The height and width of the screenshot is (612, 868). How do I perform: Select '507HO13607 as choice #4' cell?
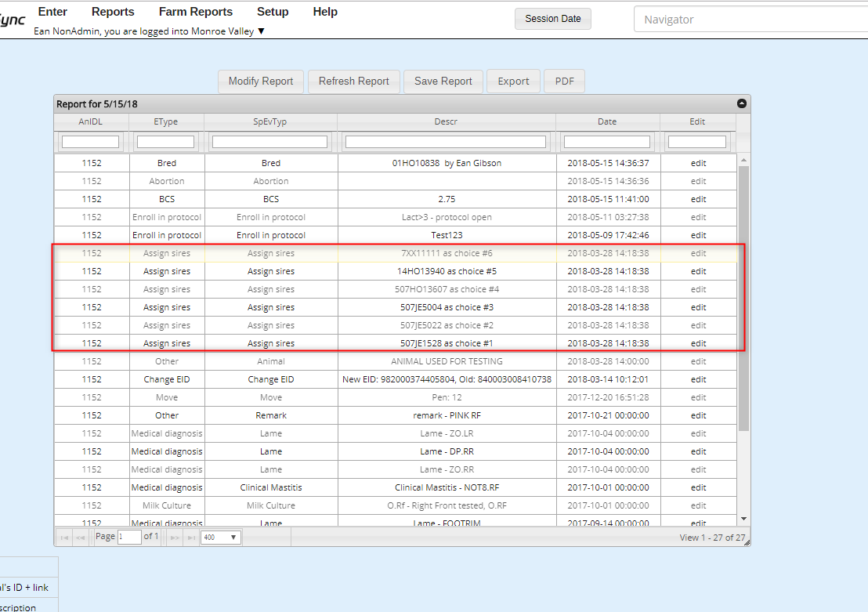[x=447, y=289]
